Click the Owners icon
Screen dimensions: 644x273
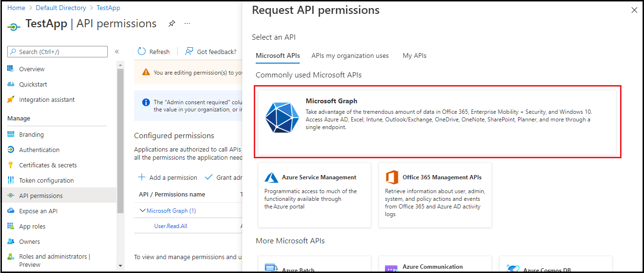coord(11,241)
